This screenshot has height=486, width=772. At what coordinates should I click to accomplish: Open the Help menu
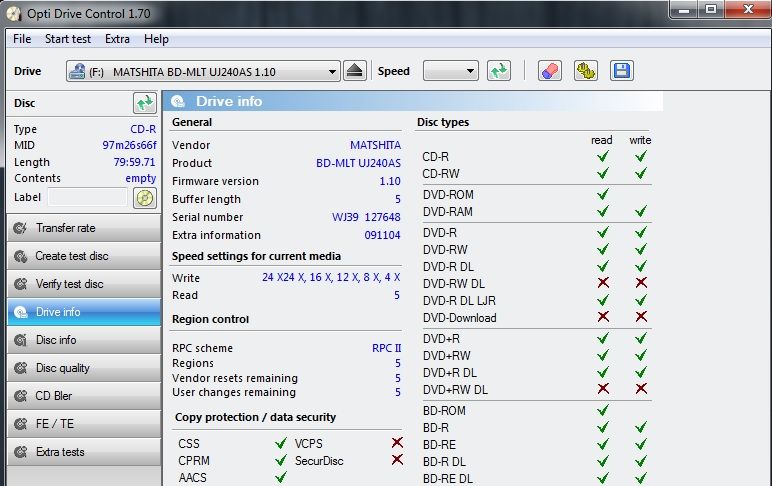[x=156, y=39]
